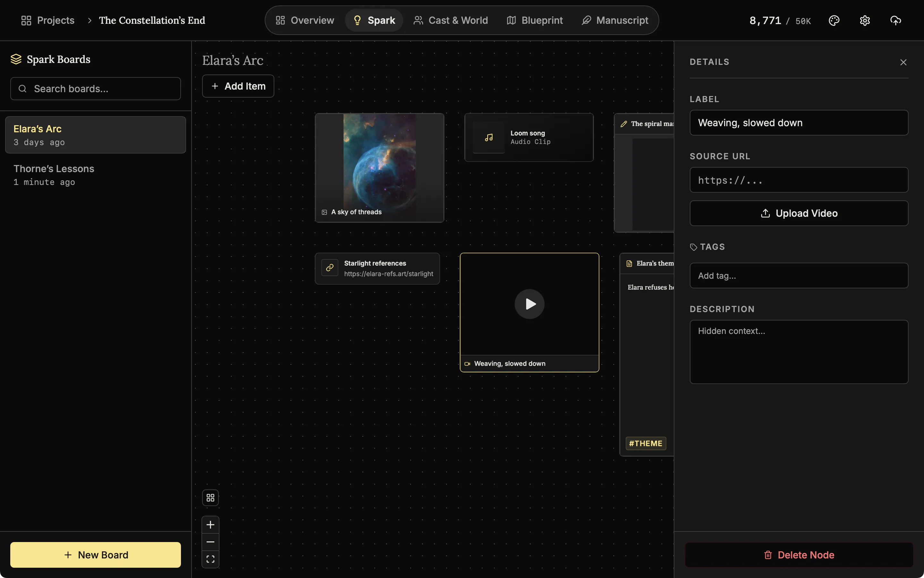This screenshot has height=578, width=924.
Task: Go to the Blueprint tab
Action: [535, 20]
